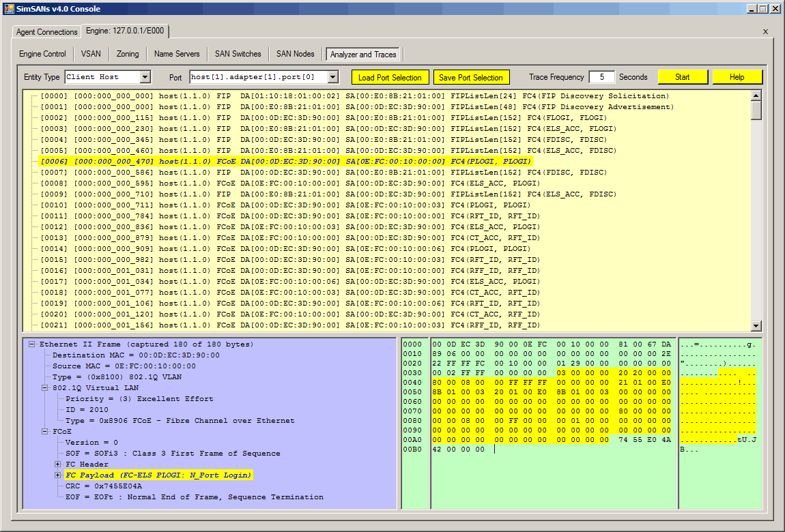Open the Port selection dropdown
This screenshot has width=785, height=532.
332,77
